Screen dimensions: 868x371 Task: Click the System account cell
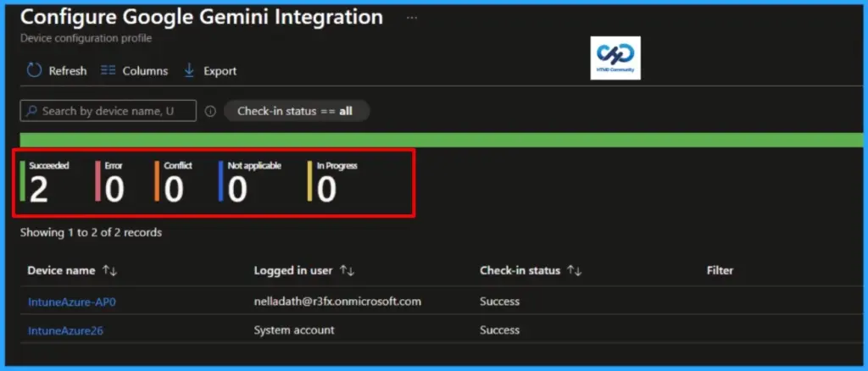(x=294, y=330)
